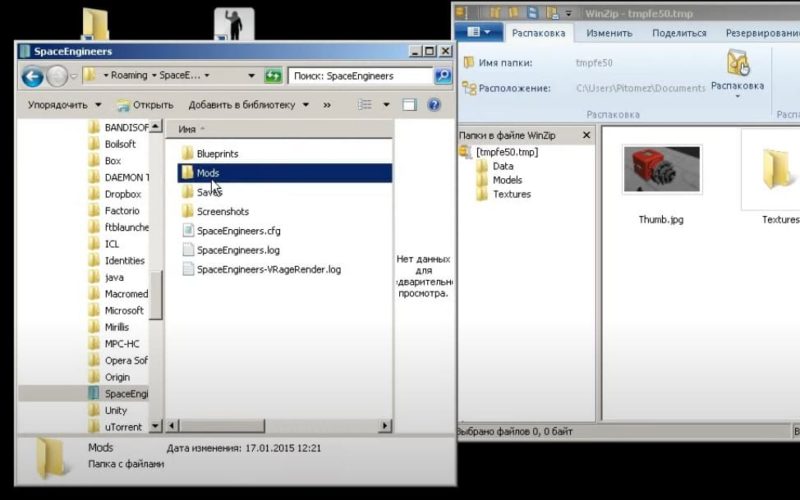Open SpaceEngineers.cfg file
The image size is (800, 500).
coord(238,231)
